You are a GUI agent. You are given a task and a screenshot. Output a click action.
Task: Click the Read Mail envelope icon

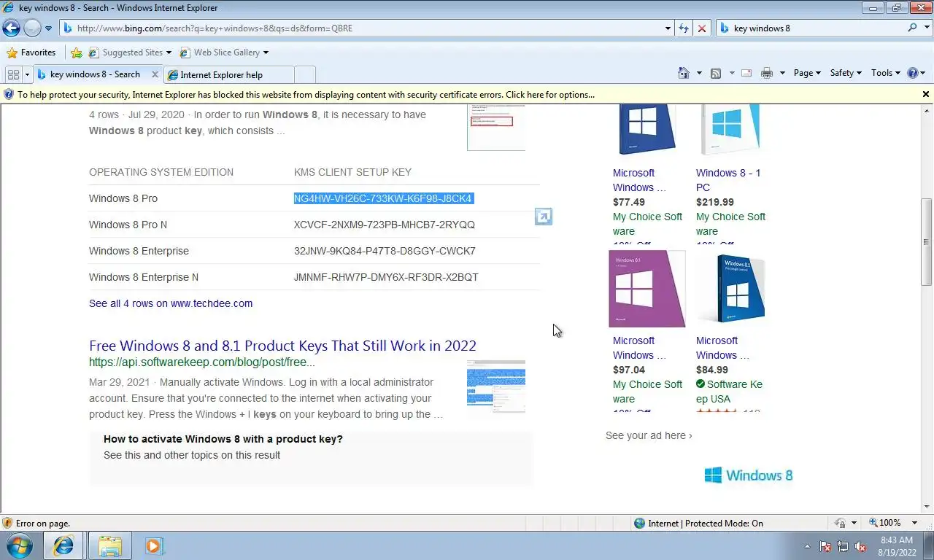pyautogui.click(x=746, y=73)
